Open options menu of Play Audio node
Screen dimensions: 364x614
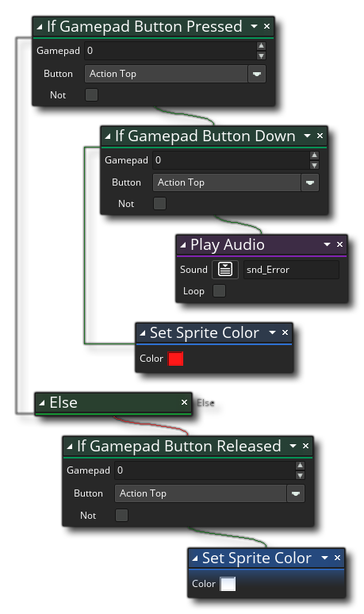(x=327, y=245)
